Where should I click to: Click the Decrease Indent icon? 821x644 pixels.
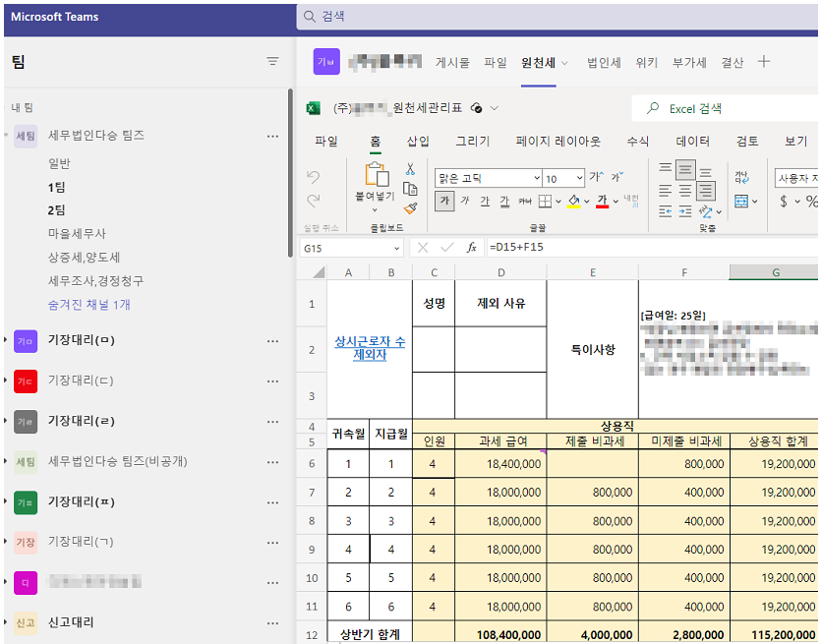point(666,211)
